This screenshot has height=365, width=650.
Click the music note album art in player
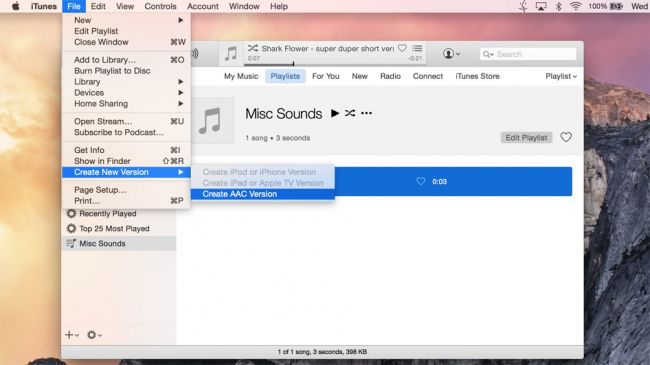pyautogui.click(x=230, y=54)
